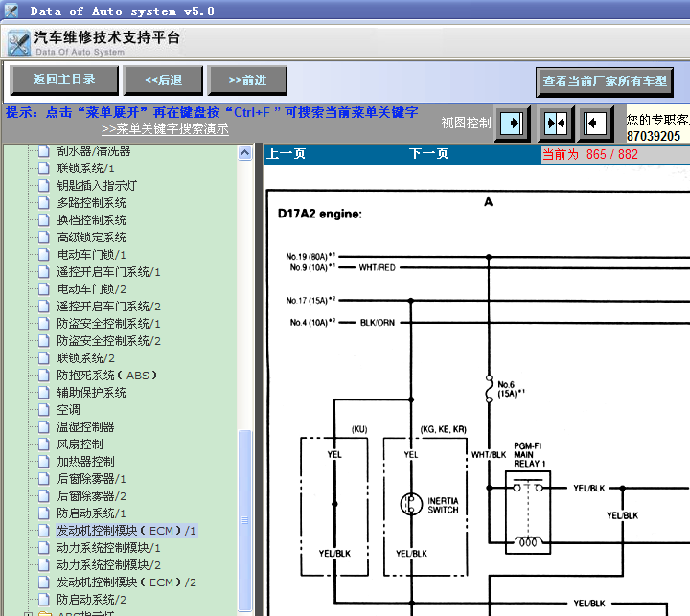Go to 上一页 previous page
690x616 pixels.
pyautogui.click(x=286, y=154)
